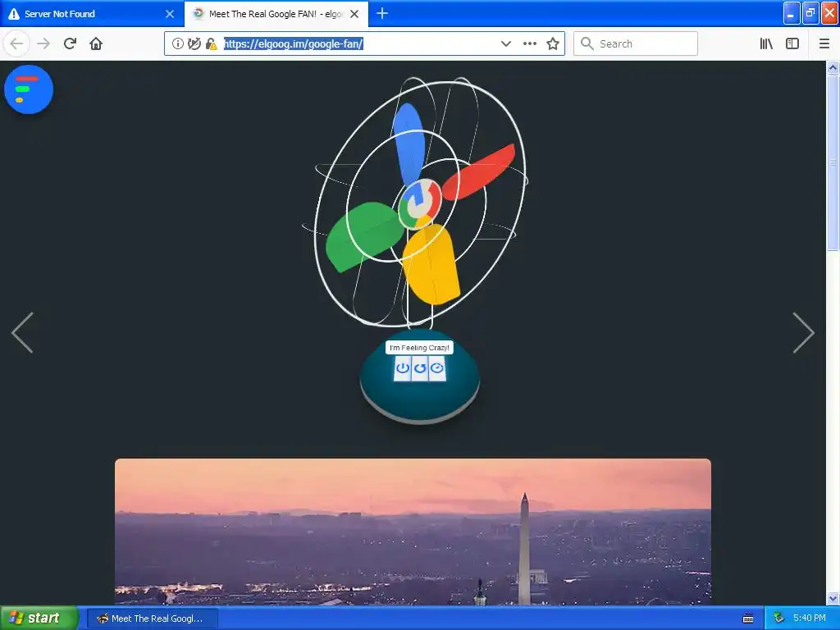Select the Meet The Real Google FAN tab

(276, 14)
